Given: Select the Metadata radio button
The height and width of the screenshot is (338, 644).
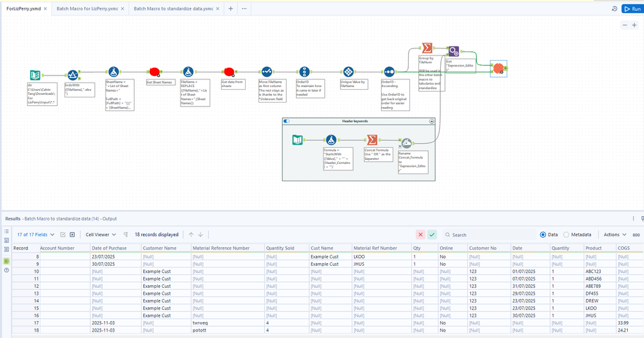Looking at the screenshot, I should pos(567,235).
